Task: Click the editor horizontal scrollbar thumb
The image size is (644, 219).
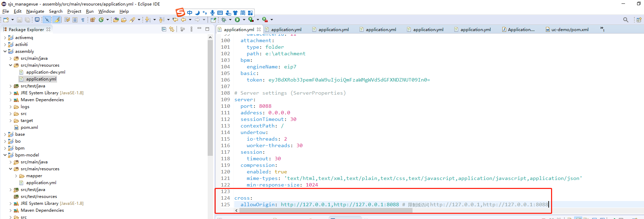Action: pos(325,210)
